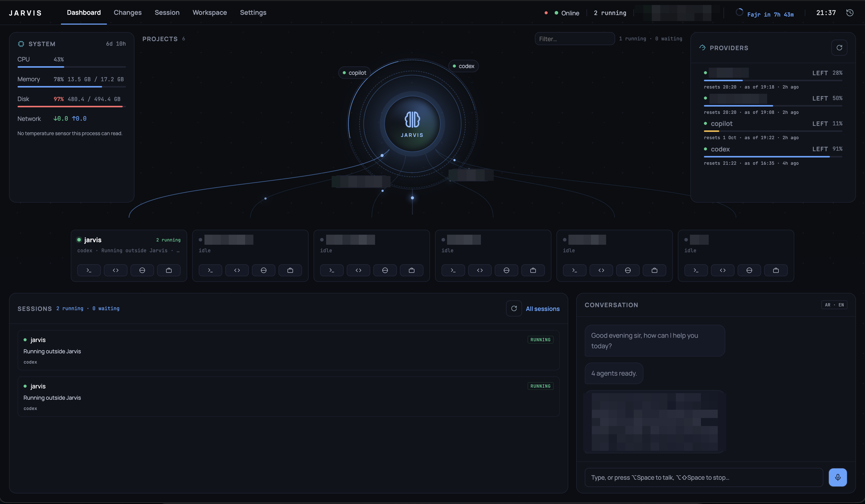Image resolution: width=865 pixels, height=504 pixels.
Task: Click the red status dot in top bar
Action: [546, 13]
